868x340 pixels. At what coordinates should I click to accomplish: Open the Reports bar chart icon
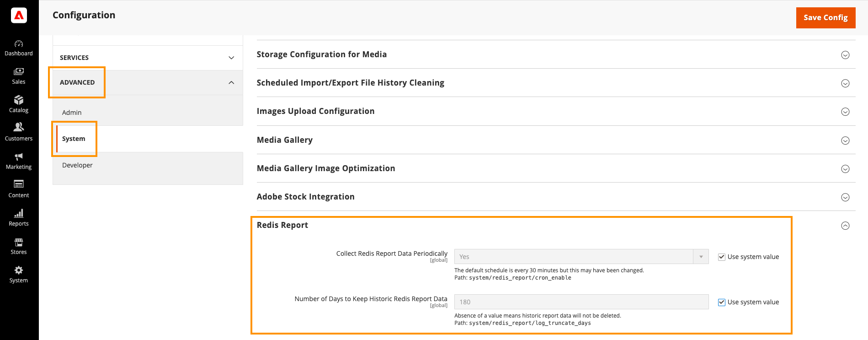click(19, 213)
